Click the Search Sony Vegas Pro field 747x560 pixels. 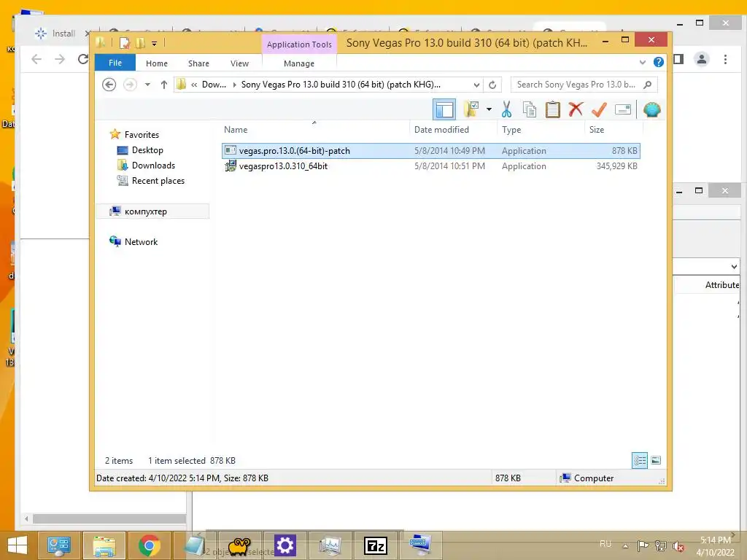point(584,85)
